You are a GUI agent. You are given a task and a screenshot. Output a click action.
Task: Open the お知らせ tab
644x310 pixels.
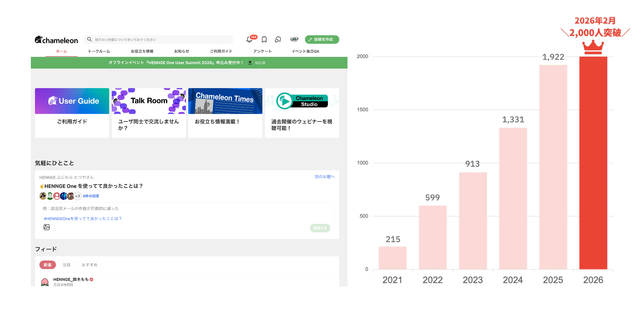[x=181, y=51]
